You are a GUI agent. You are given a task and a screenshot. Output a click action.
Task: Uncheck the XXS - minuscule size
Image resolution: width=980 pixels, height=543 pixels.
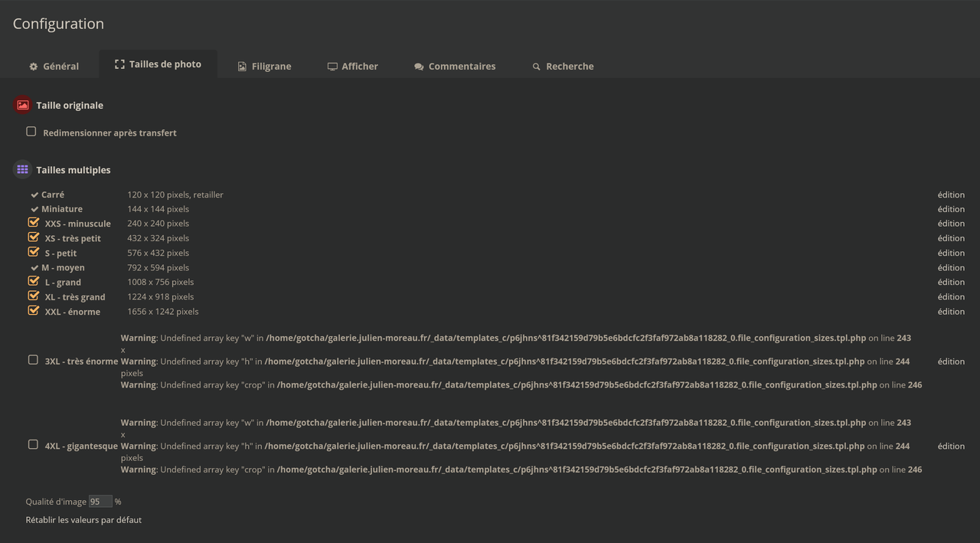pos(33,222)
